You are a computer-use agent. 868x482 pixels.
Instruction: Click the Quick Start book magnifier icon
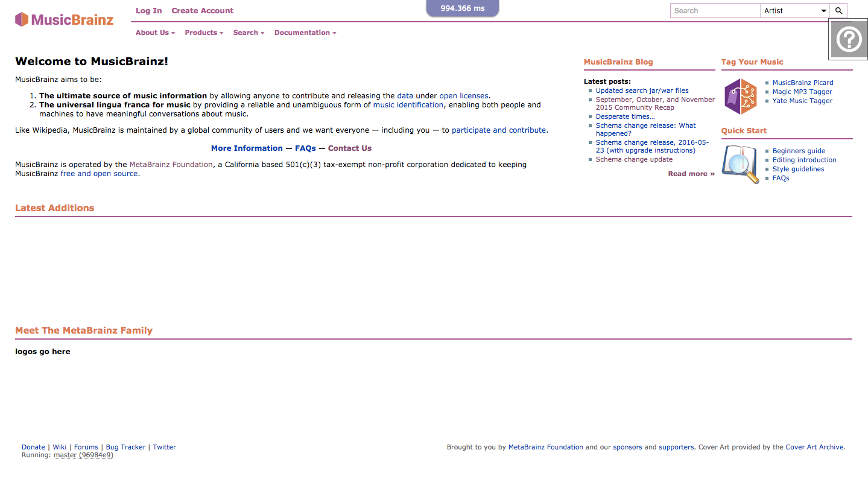(740, 165)
